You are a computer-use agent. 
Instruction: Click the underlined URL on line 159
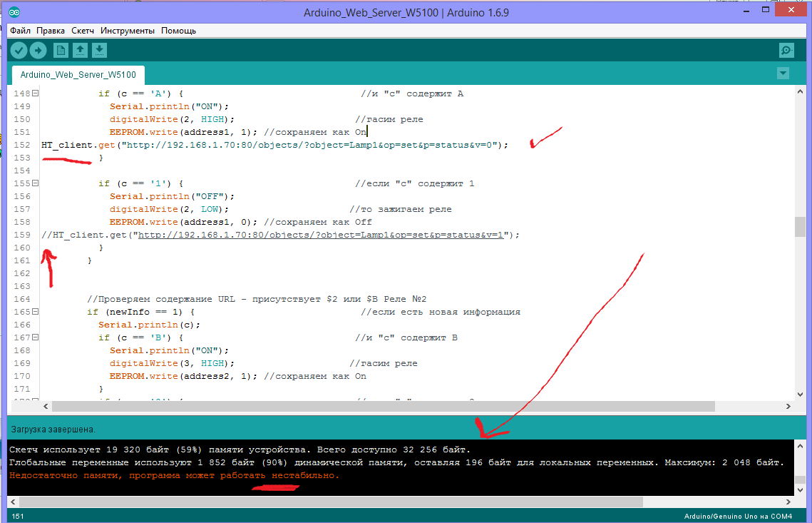tap(321, 235)
